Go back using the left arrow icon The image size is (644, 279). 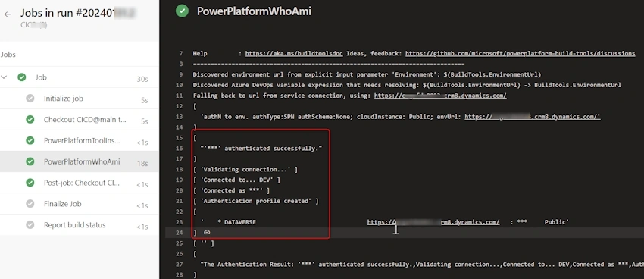click(8, 14)
